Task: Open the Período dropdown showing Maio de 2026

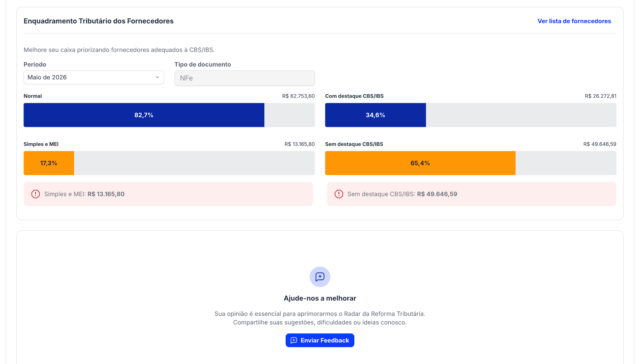Action: [x=94, y=77]
